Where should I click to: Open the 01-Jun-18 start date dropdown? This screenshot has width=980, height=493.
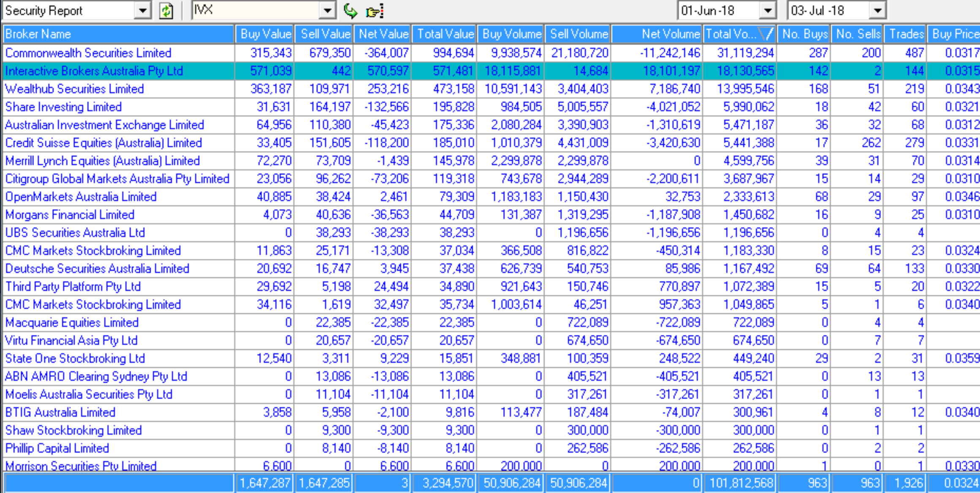click(768, 11)
